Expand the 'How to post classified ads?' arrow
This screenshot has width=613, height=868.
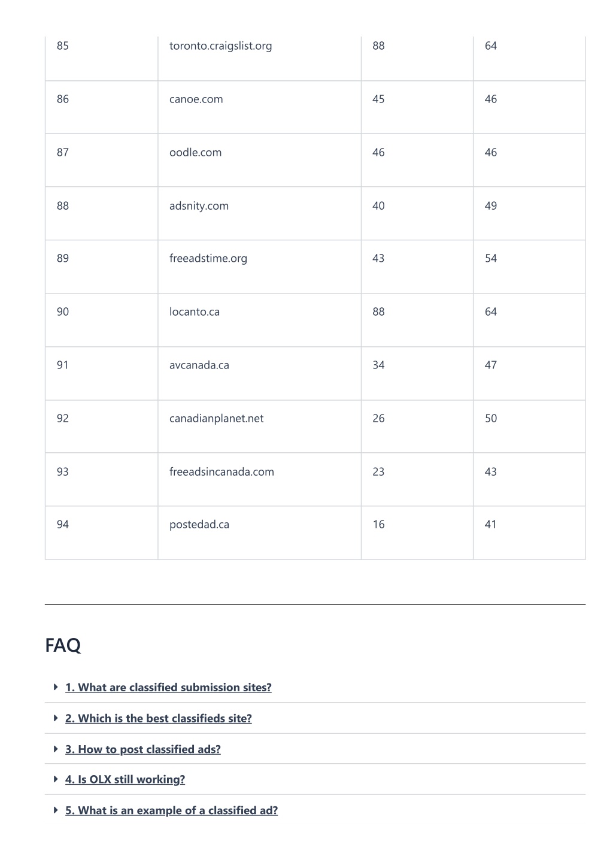click(x=56, y=749)
